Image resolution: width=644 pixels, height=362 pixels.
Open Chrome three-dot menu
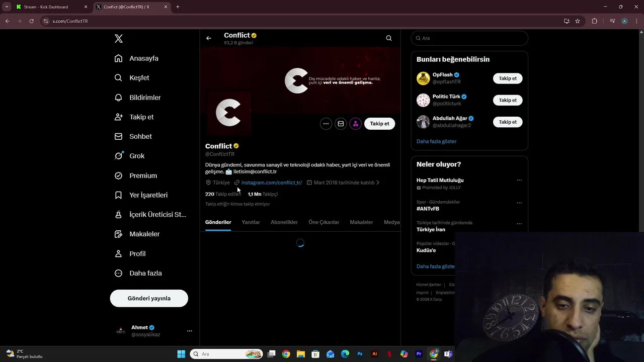(x=636, y=21)
